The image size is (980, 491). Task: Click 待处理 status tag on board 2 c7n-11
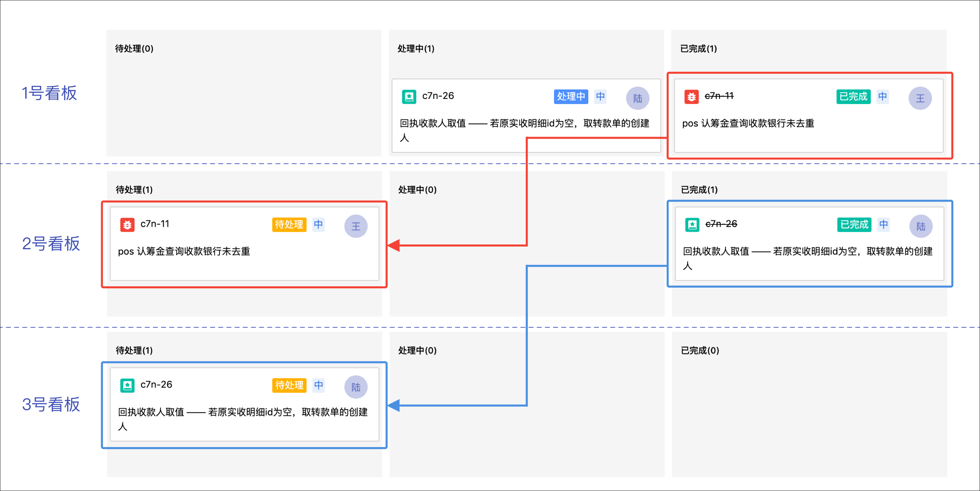[x=289, y=225]
